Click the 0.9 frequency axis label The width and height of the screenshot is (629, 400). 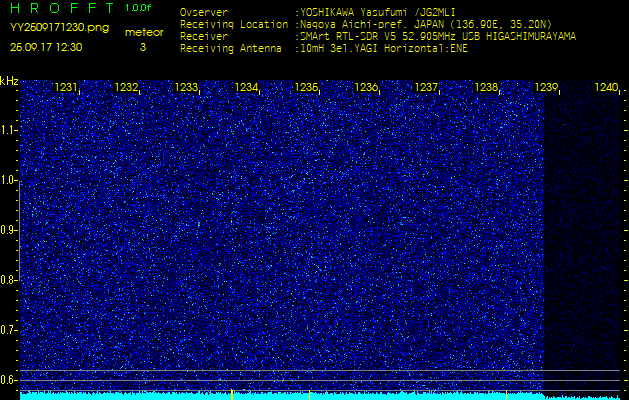click(9, 230)
